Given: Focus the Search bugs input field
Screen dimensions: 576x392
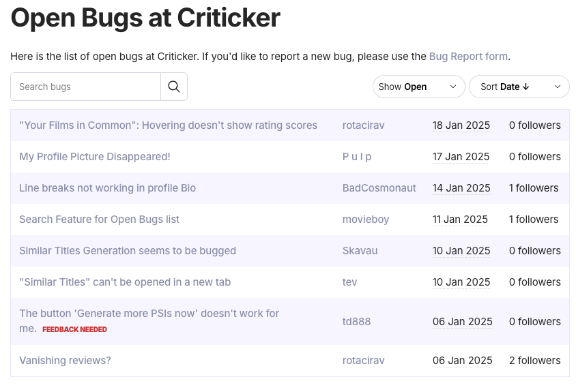Looking at the screenshot, I should click(85, 87).
